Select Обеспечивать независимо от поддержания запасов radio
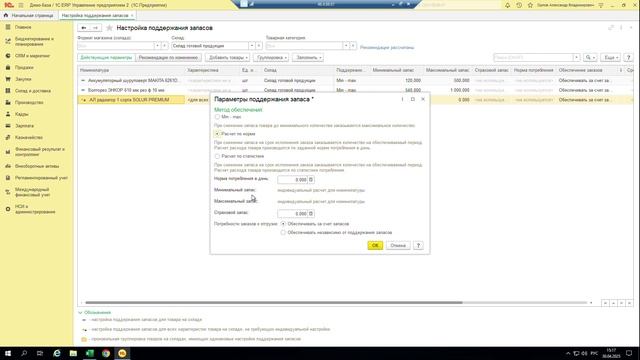 (283, 232)
